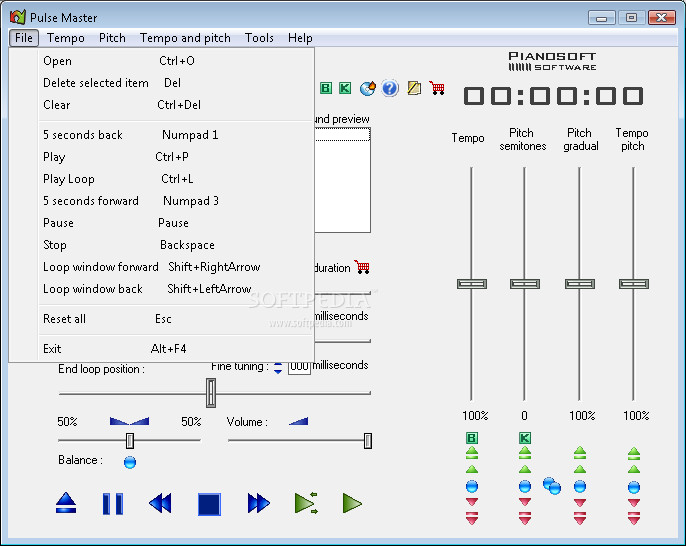The image size is (686, 546).
Task: Click Pitch gradual large decrease red arrow
Action: [x=580, y=518]
